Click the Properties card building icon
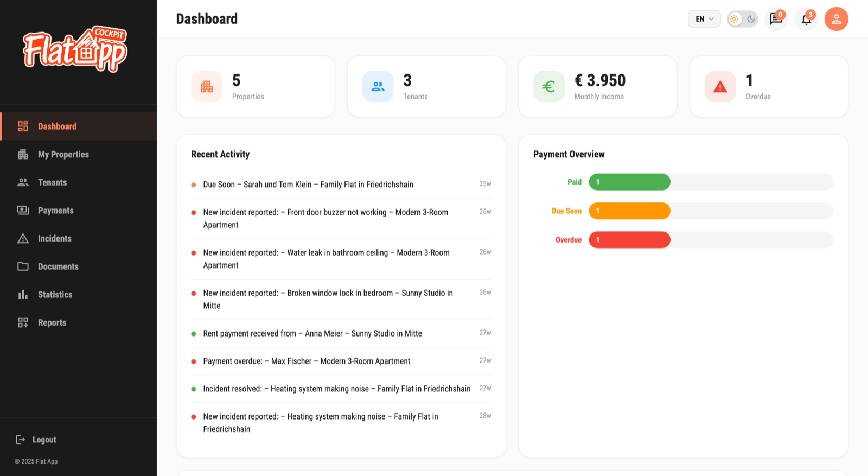The width and height of the screenshot is (868, 476). (207, 86)
